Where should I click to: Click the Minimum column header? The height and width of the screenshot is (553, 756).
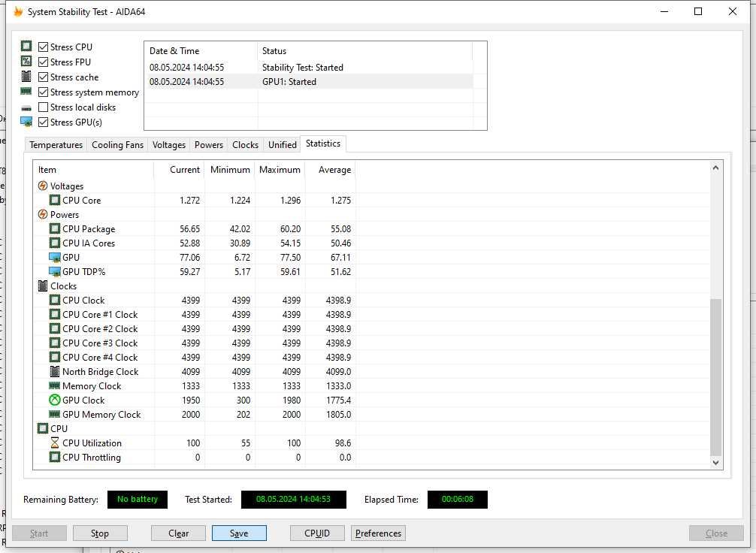pos(229,170)
